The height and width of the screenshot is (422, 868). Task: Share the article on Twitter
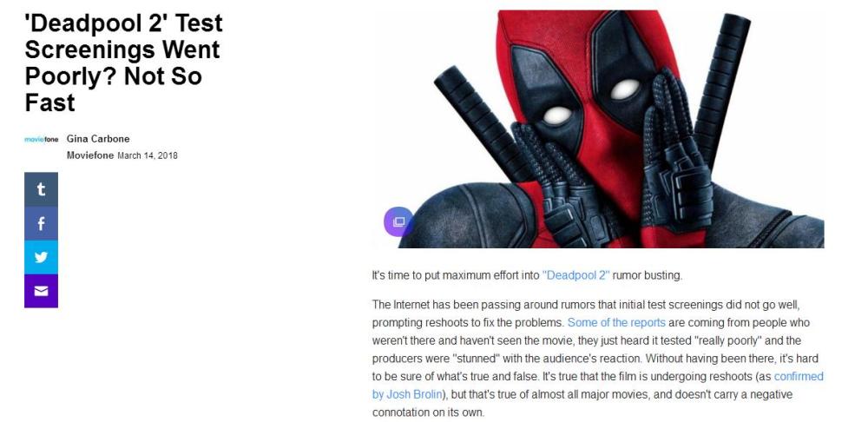(41, 257)
